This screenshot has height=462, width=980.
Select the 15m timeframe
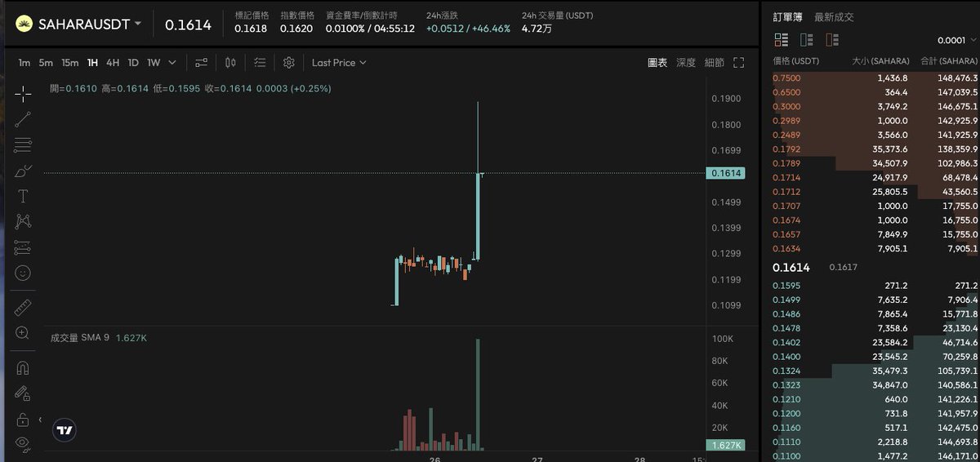[70, 62]
